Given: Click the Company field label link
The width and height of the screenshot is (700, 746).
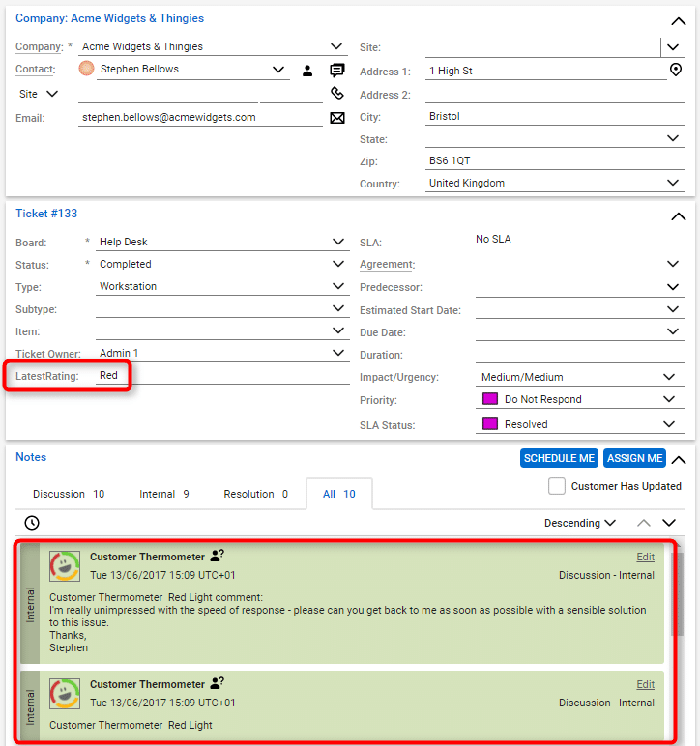Looking at the screenshot, I should click(40, 46).
